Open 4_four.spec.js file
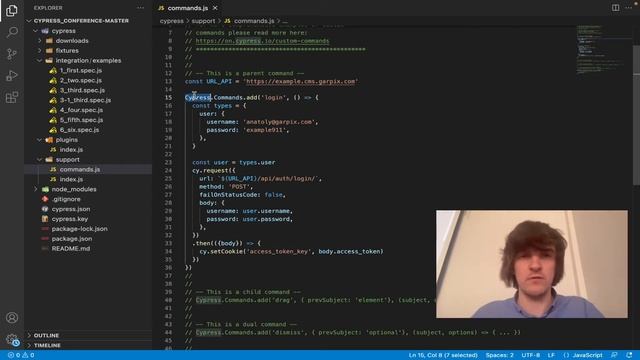 coord(81,110)
